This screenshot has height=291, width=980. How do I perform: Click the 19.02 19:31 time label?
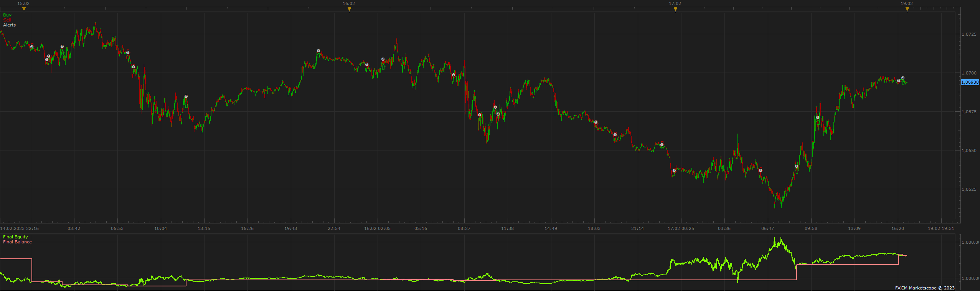point(941,228)
